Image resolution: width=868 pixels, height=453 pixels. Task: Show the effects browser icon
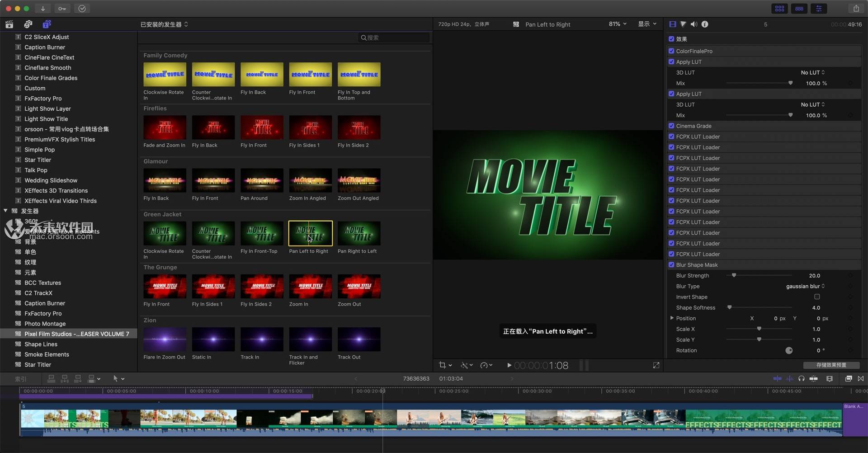[849, 379]
